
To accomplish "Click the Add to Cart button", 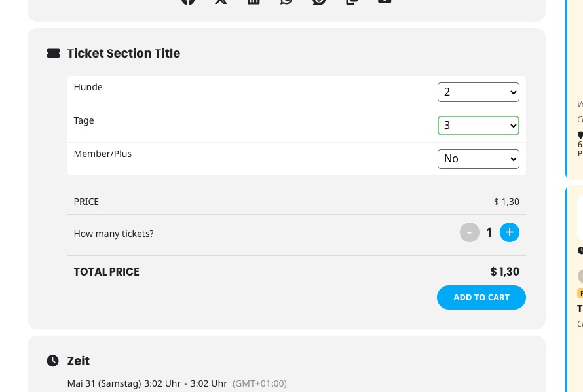I will (481, 298).
